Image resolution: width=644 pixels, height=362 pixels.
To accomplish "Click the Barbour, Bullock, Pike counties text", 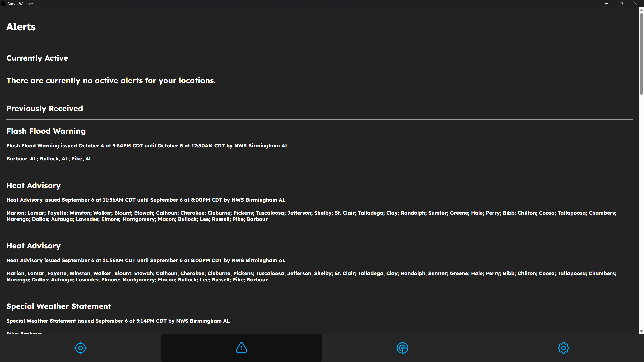I will 49,159.
